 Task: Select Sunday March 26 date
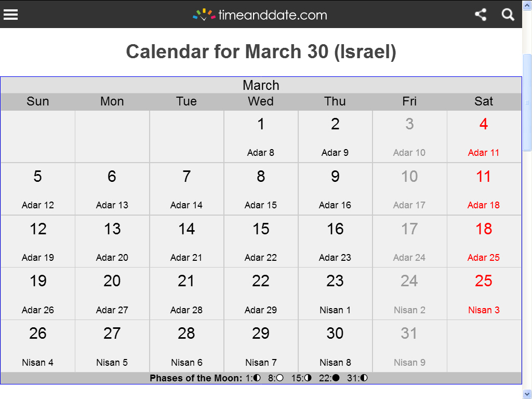click(x=37, y=346)
